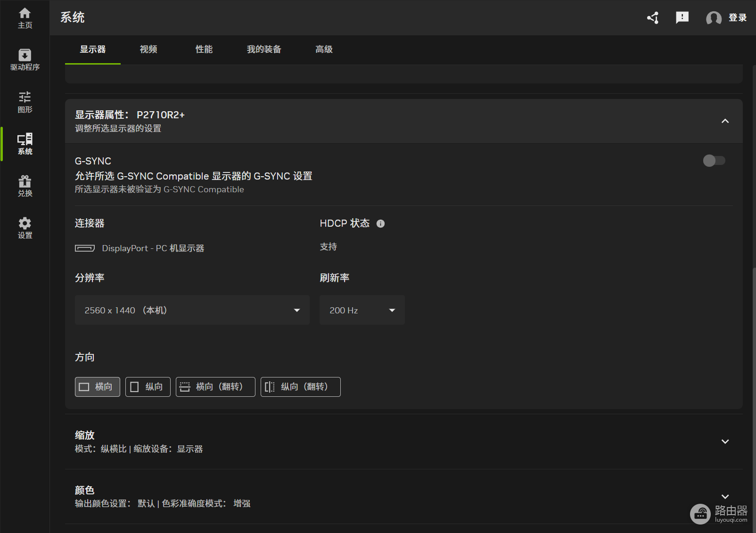The image size is (756, 533).
Task: Collapse the 显示器属性 section chevron
Action: pyautogui.click(x=725, y=121)
